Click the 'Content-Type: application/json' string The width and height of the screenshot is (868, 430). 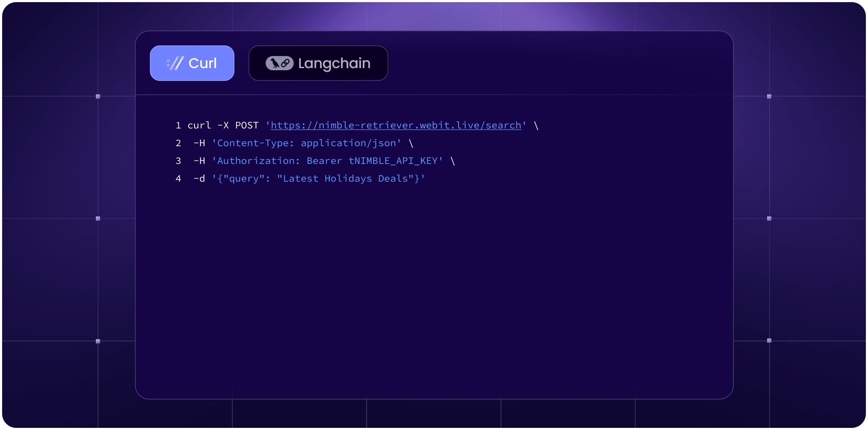[x=306, y=143]
